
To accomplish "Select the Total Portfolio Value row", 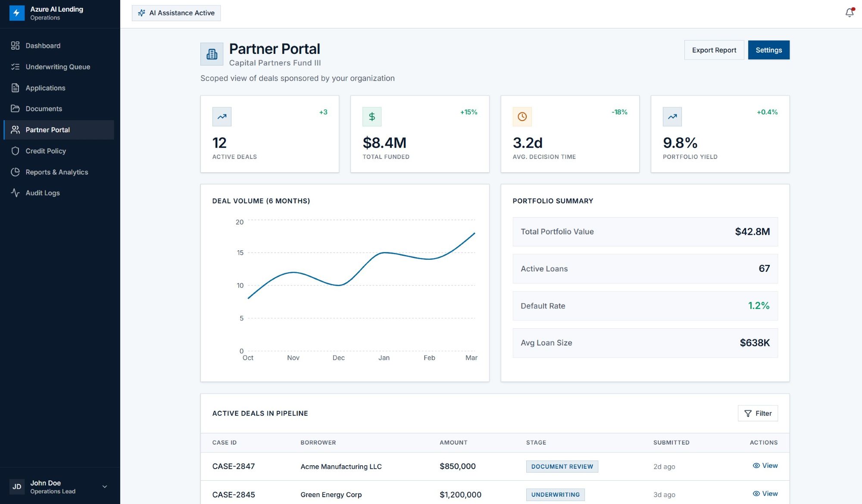I will (x=645, y=232).
